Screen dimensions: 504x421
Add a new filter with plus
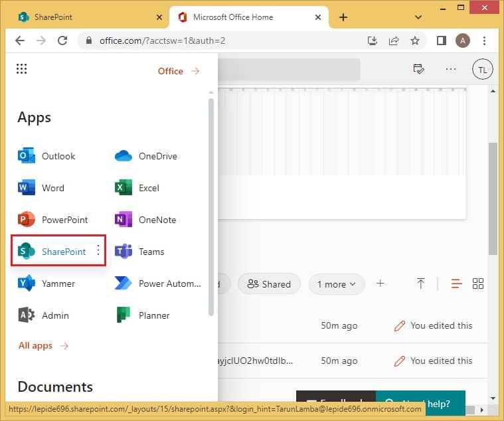click(380, 283)
